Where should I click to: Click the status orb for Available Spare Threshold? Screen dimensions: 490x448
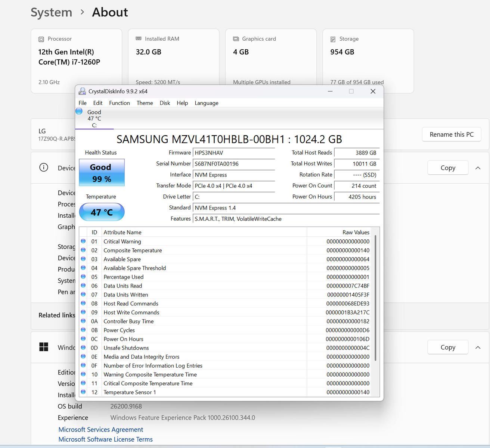click(83, 268)
